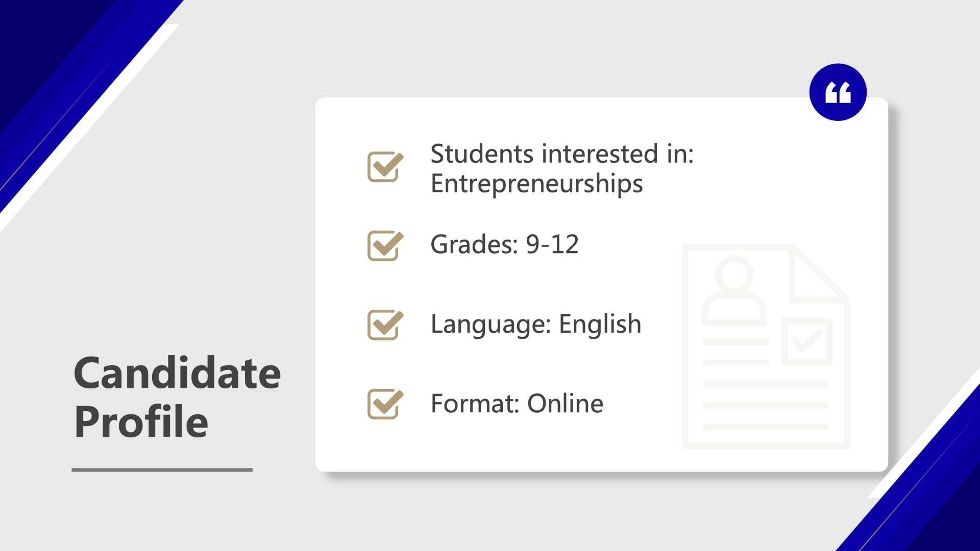Click the checkmark next to Format: Online
The width and height of the screenshot is (980, 551).
385,404
